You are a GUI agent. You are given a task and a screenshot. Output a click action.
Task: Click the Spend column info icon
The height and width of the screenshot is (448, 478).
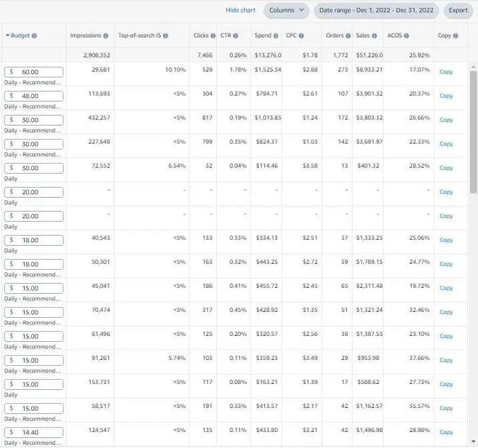(x=276, y=35)
